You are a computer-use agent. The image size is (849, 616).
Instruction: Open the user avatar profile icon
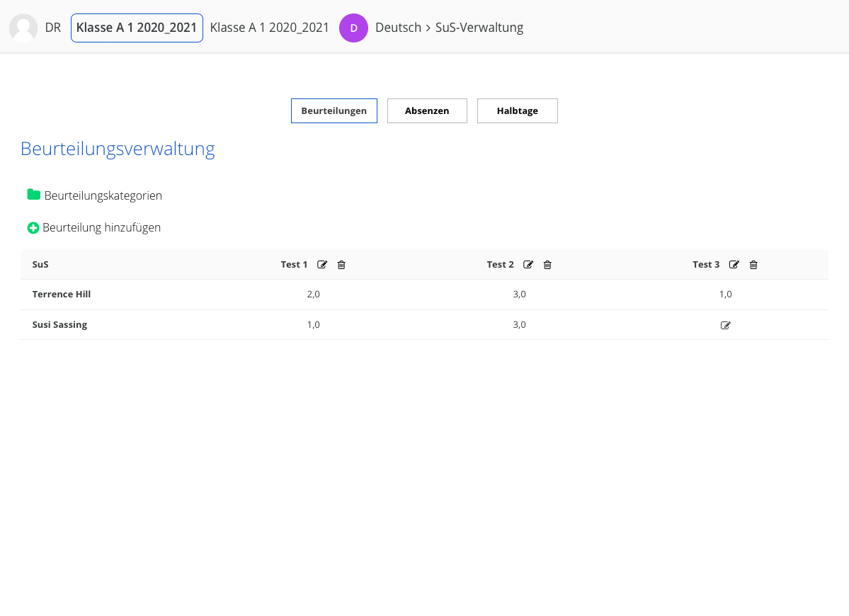(x=23, y=28)
